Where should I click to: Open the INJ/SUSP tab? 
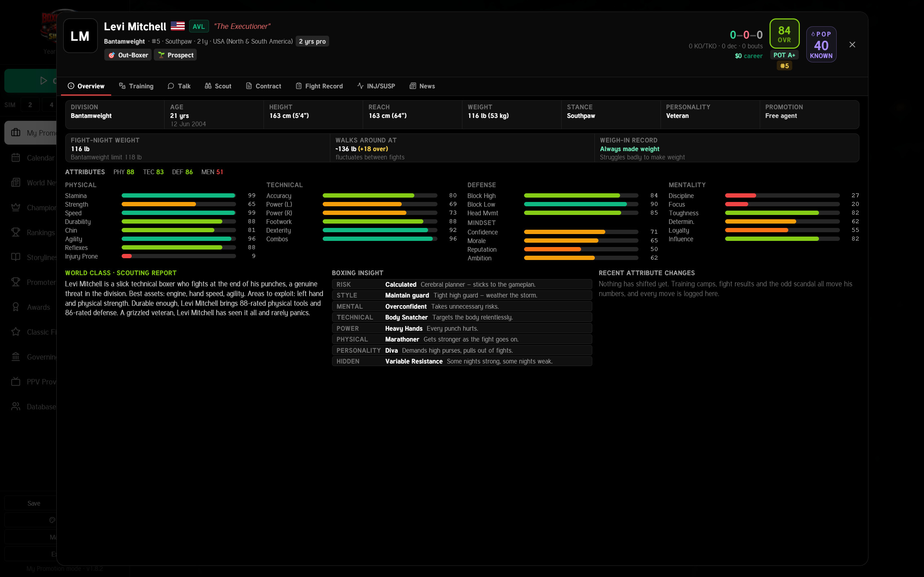click(x=376, y=86)
